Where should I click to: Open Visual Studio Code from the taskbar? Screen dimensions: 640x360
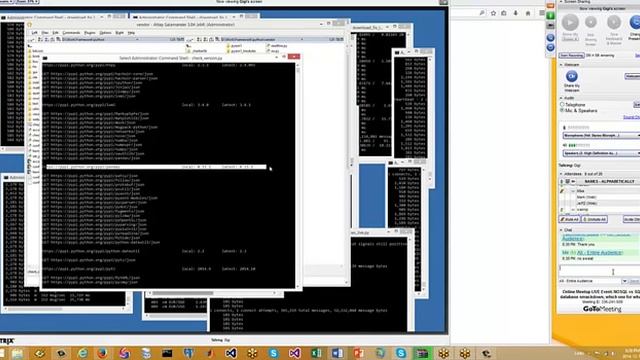pos(231,353)
